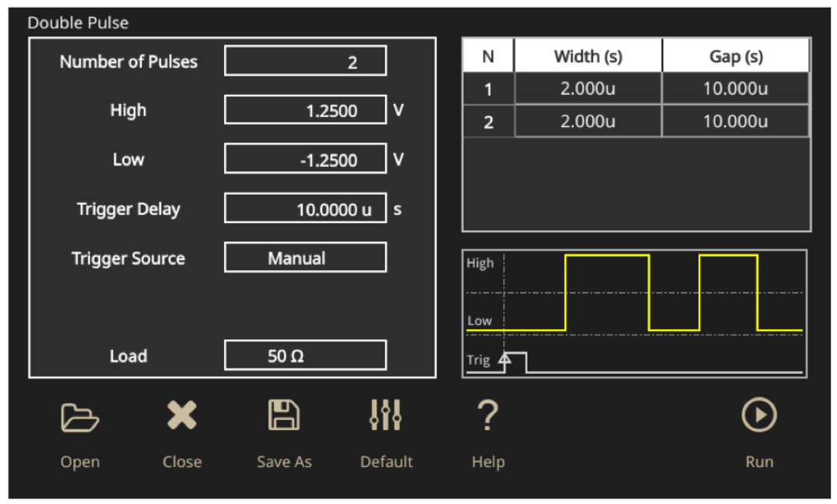Select Gap cell of pulse 1
Image resolution: width=837 pixels, height=504 pixels.
[735, 88]
